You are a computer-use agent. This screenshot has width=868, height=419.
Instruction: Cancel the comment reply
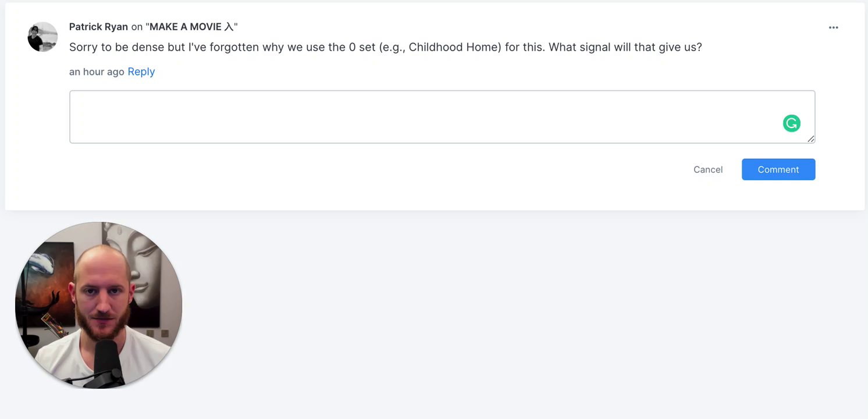point(707,169)
